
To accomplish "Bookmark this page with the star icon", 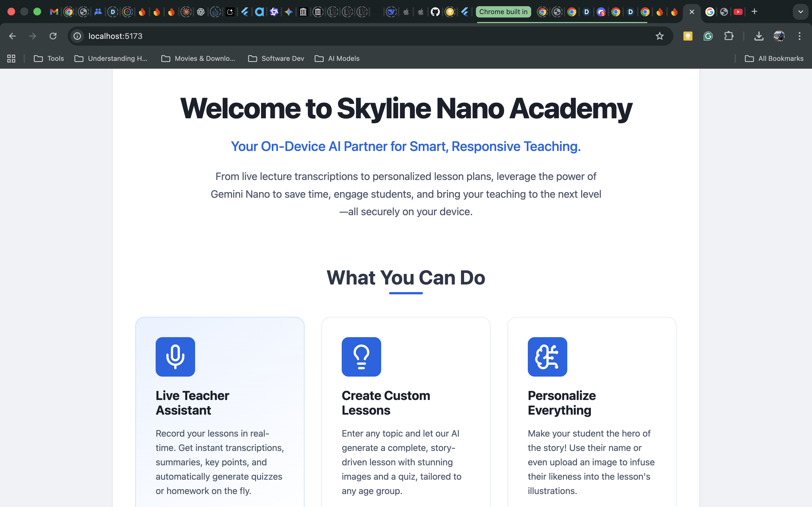I will [659, 36].
